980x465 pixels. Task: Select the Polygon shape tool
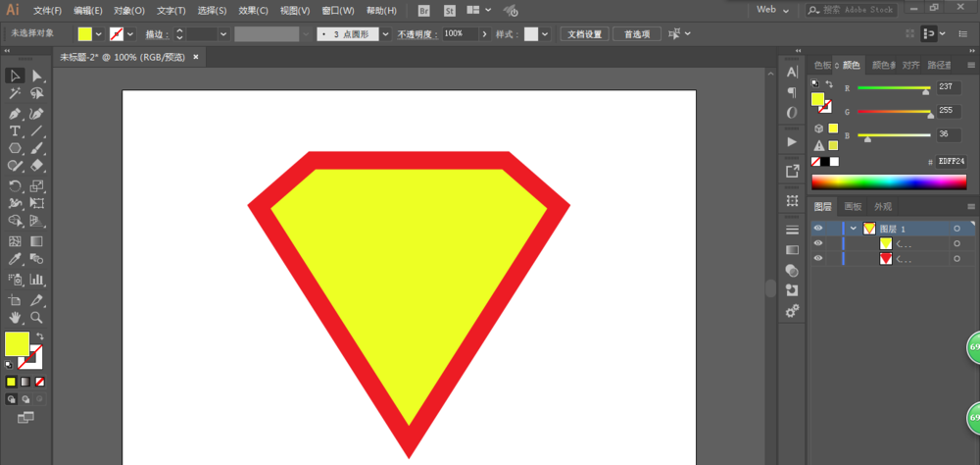click(x=15, y=148)
